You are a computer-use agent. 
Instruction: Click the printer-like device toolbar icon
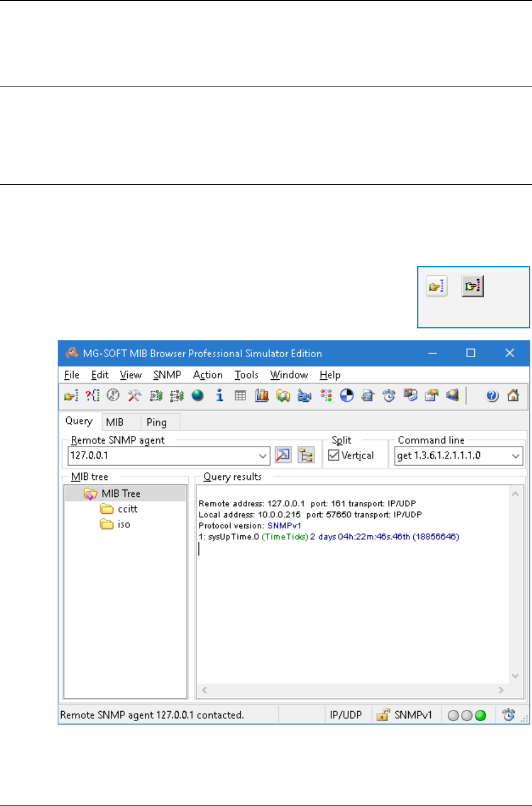(x=368, y=396)
